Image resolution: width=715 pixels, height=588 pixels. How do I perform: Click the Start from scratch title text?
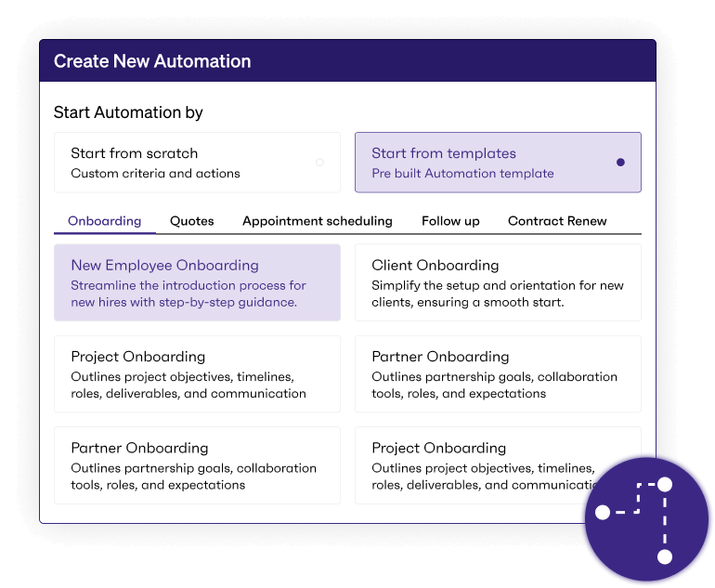pyautogui.click(x=135, y=153)
